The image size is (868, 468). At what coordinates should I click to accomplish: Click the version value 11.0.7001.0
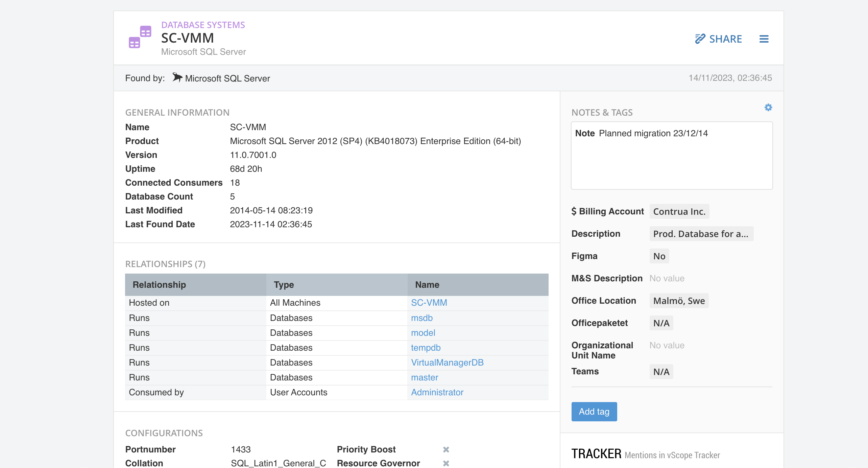(253, 155)
